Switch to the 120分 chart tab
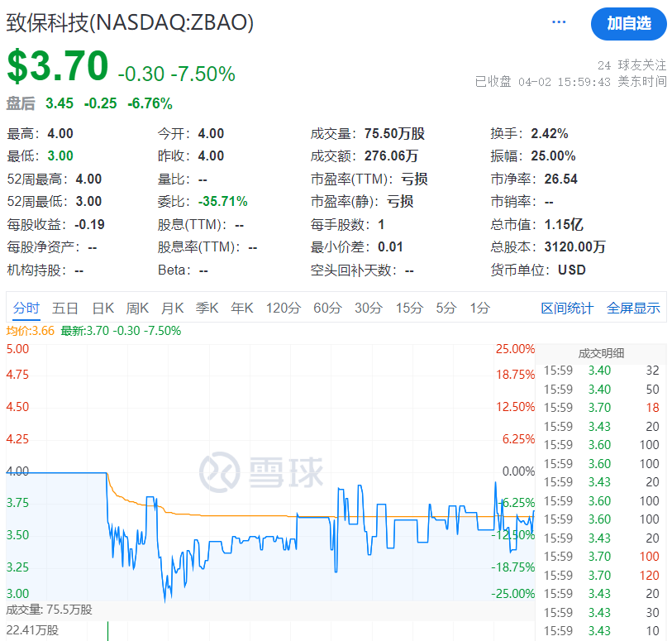The image size is (672, 641). coord(284,309)
